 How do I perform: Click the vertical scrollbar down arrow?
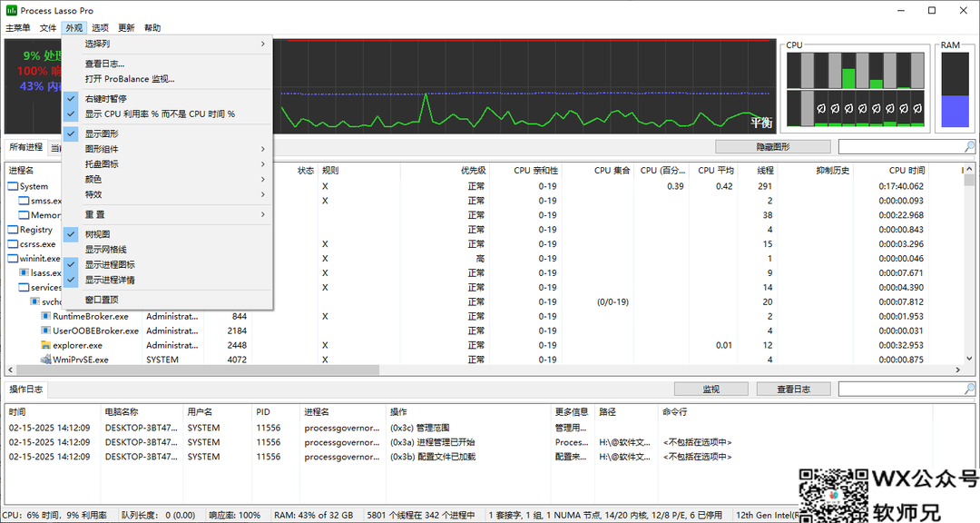[x=969, y=359]
